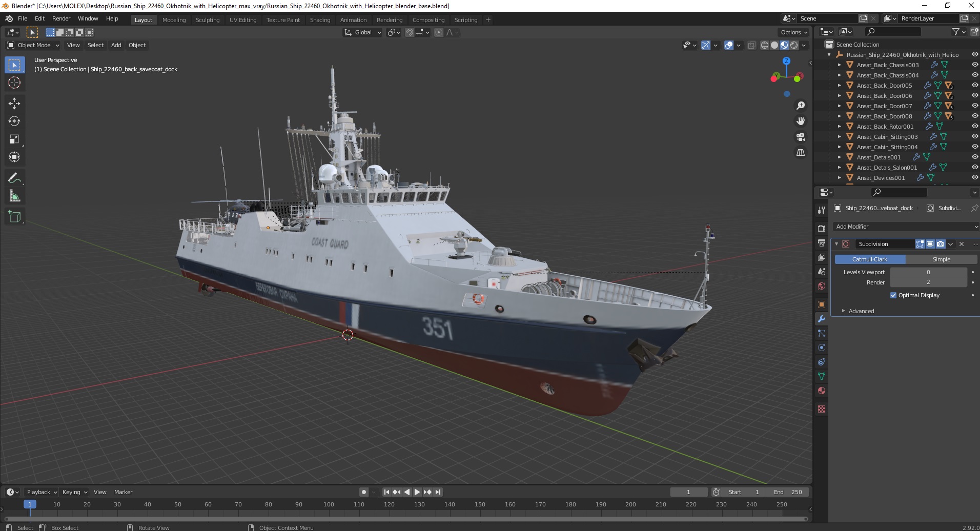Screen dimensions: 980x531
Task: Hide Ansat_Back_Chassis003 in outliner
Action: [974, 65]
